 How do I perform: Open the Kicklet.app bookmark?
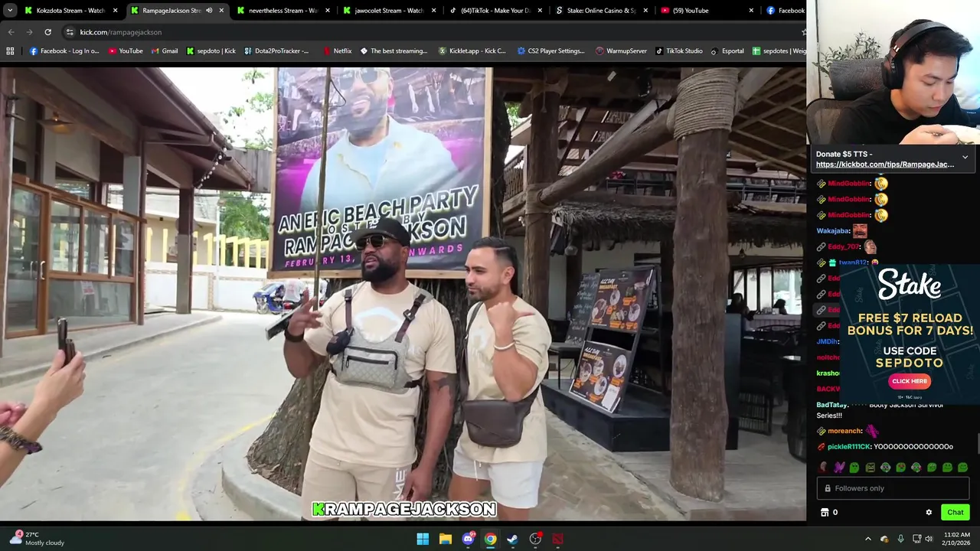click(472, 51)
